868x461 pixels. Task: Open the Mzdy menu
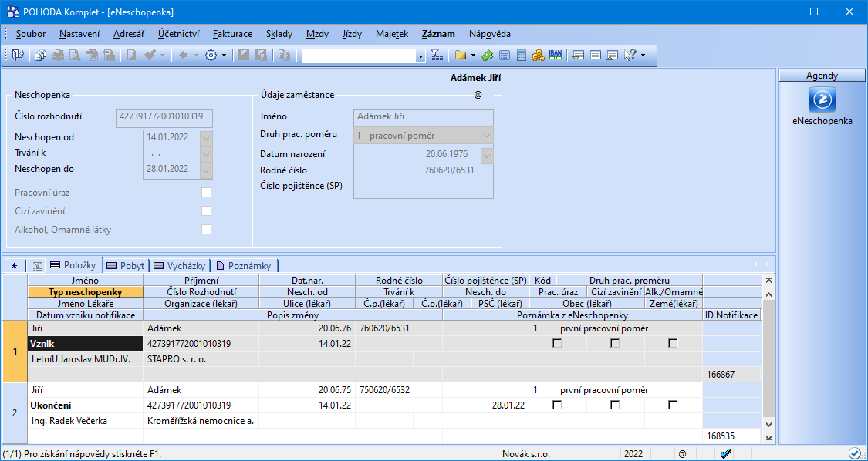[x=317, y=34]
